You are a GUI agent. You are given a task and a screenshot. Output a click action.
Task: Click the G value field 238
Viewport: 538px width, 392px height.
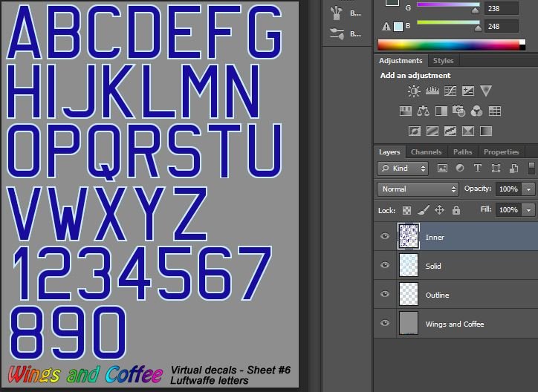coord(502,8)
